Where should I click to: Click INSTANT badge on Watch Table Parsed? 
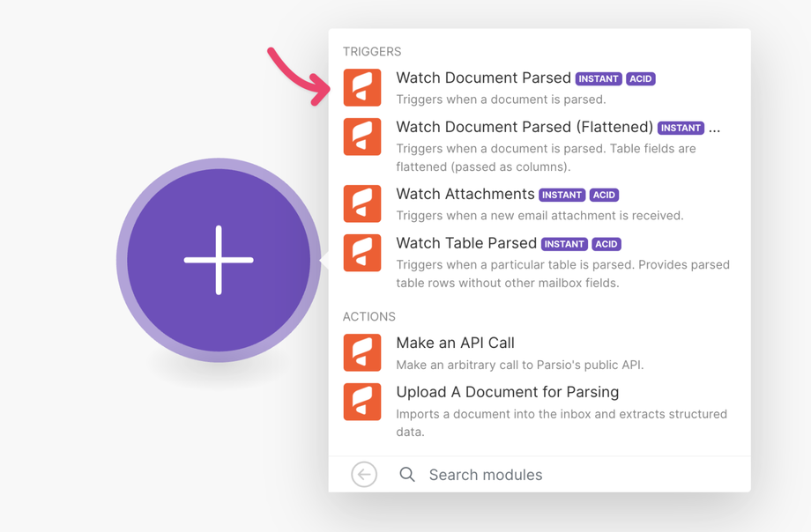564,244
